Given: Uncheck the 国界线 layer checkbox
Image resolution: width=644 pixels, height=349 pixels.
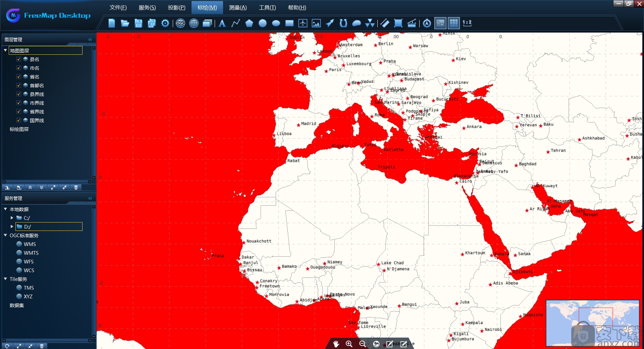Looking at the screenshot, I should [x=19, y=120].
